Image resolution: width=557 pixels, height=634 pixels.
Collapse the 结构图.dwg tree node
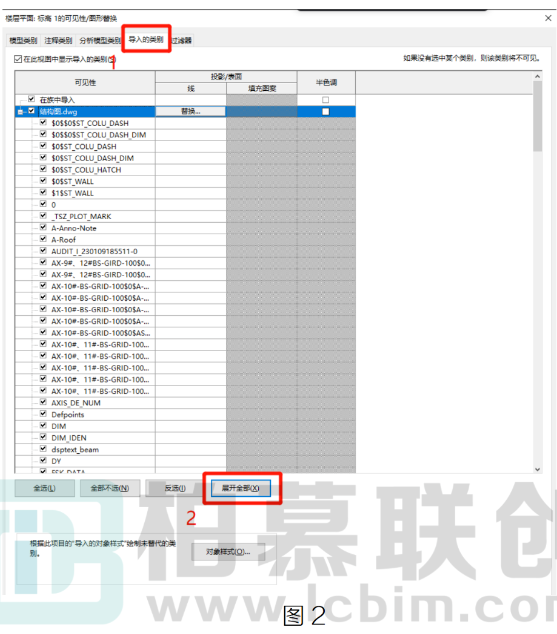[x=20, y=112]
